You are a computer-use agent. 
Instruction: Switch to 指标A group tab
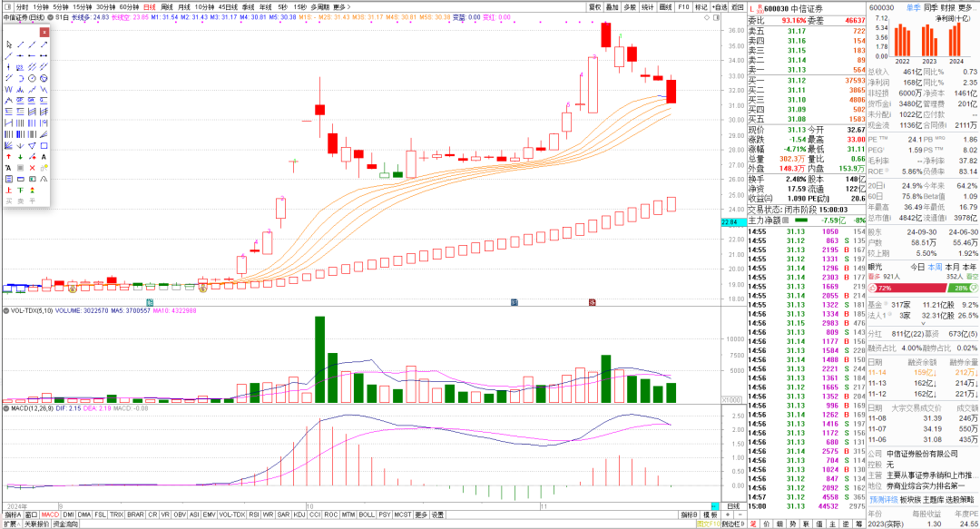13,514
